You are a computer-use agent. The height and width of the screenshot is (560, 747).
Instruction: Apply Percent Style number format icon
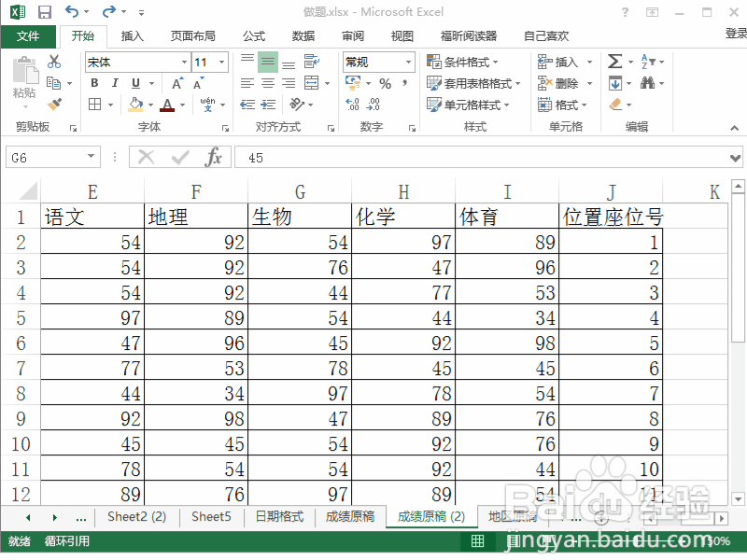point(387,83)
